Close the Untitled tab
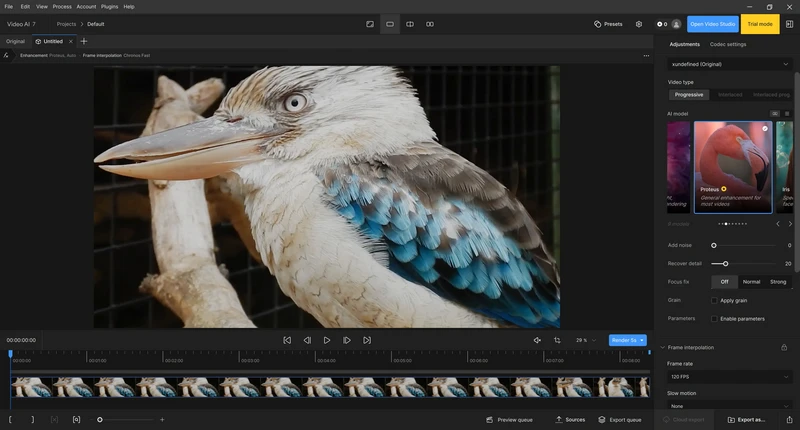 click(x=71, y=41)
